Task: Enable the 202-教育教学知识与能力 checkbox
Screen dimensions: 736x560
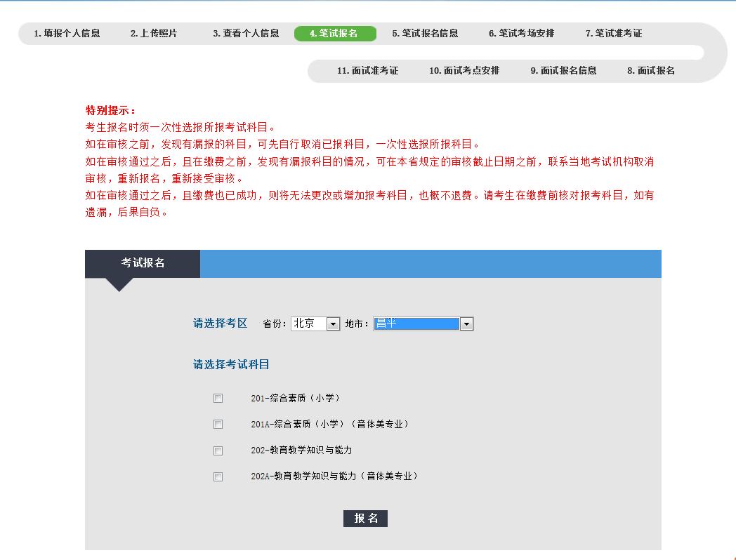Action: coord(218,451)
